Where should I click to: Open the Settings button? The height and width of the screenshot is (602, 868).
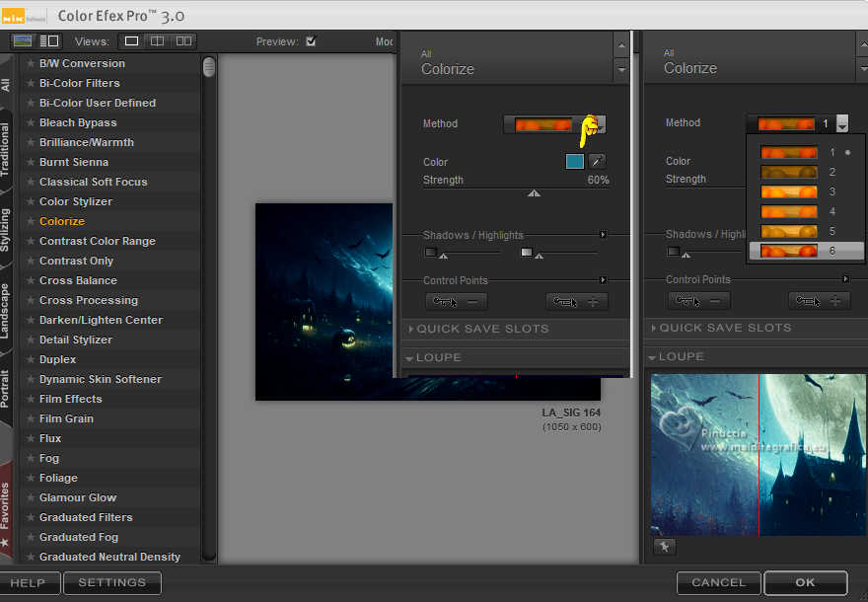111,583
